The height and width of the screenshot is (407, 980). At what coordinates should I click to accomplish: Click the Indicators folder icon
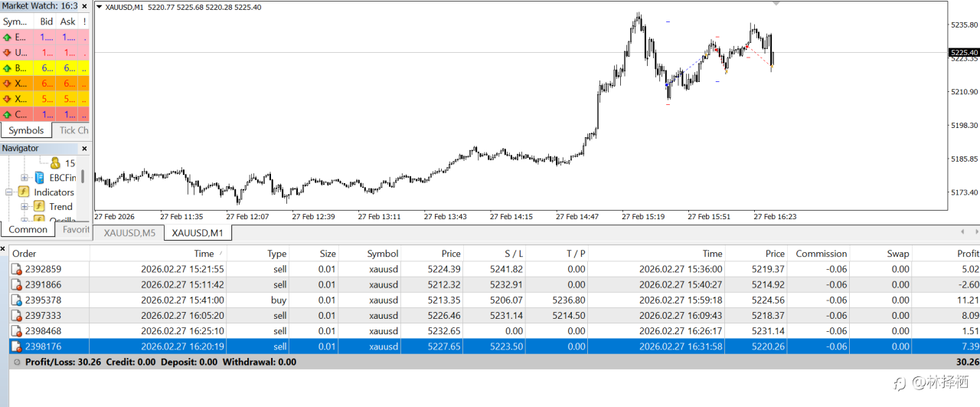pos(24,192)
